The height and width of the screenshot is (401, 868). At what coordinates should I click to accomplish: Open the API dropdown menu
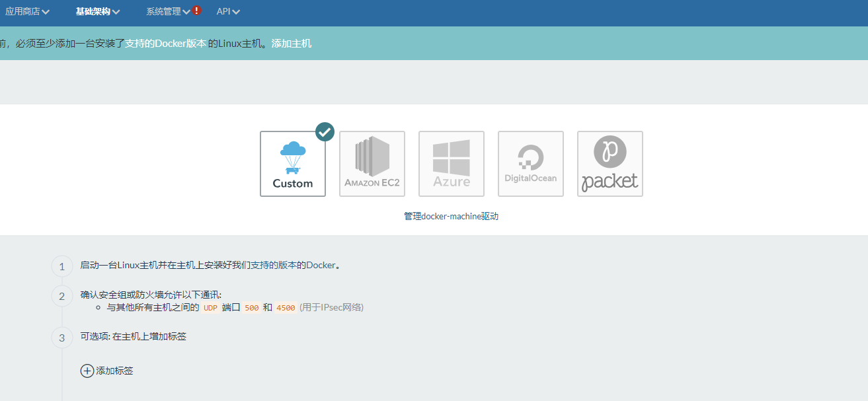(228, 11)
